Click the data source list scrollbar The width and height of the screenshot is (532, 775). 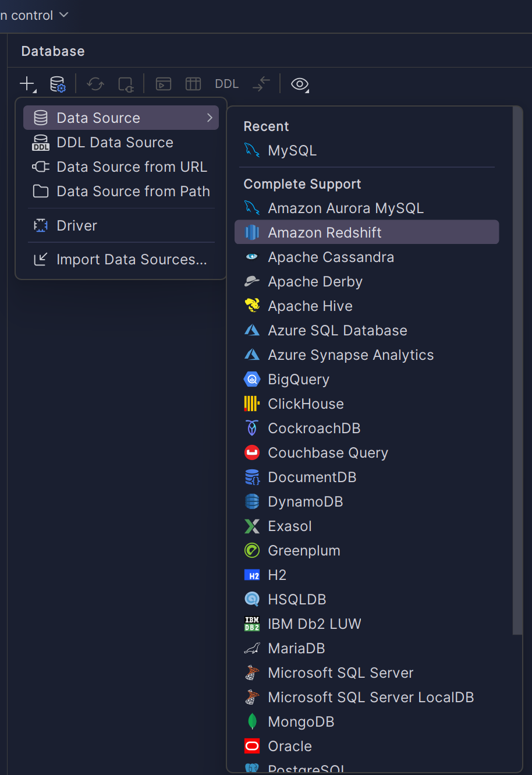coord(517,371)
